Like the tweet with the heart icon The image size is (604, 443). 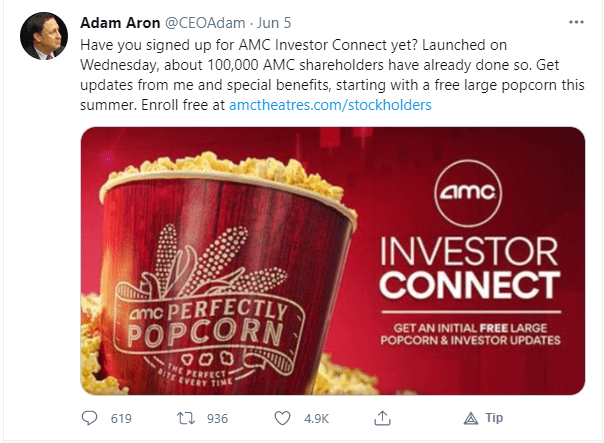pos(282,418)
